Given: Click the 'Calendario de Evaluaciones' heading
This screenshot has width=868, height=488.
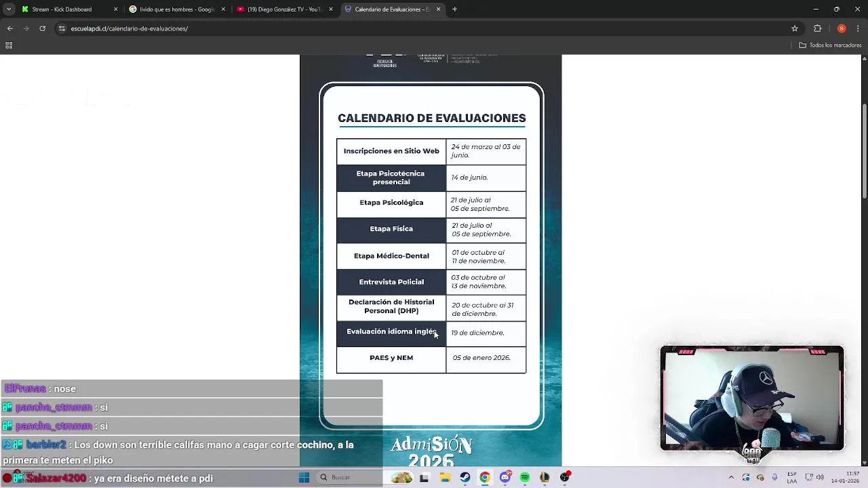Looking at the screenshot, I should pos(432,118).
